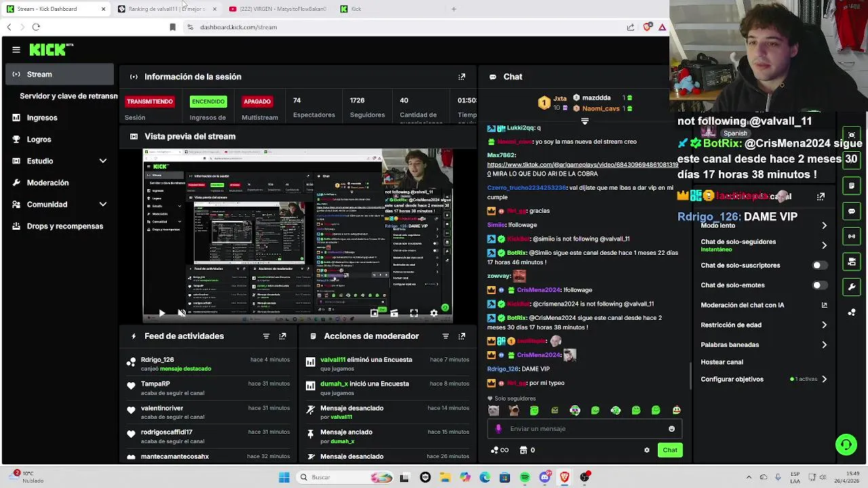
Task: Click the TRANSMITIENDO session status badge
Action: coord(150,102)
